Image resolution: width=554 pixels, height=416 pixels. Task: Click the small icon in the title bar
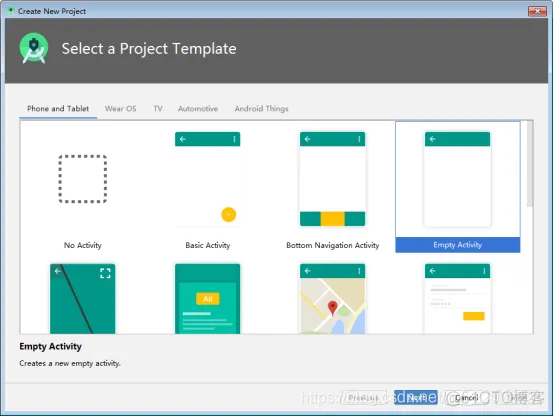11,11
